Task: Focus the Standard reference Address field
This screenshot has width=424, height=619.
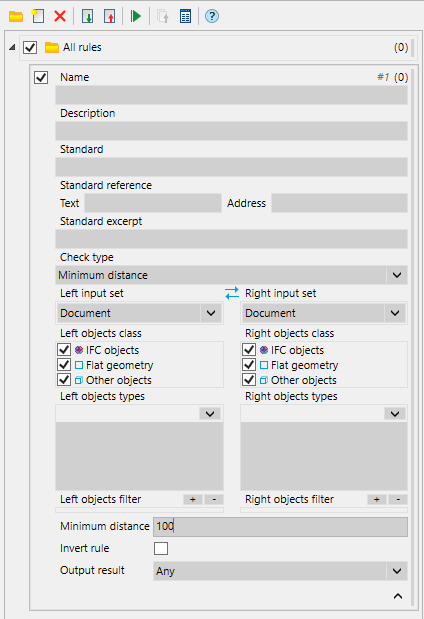Action: 340,203
